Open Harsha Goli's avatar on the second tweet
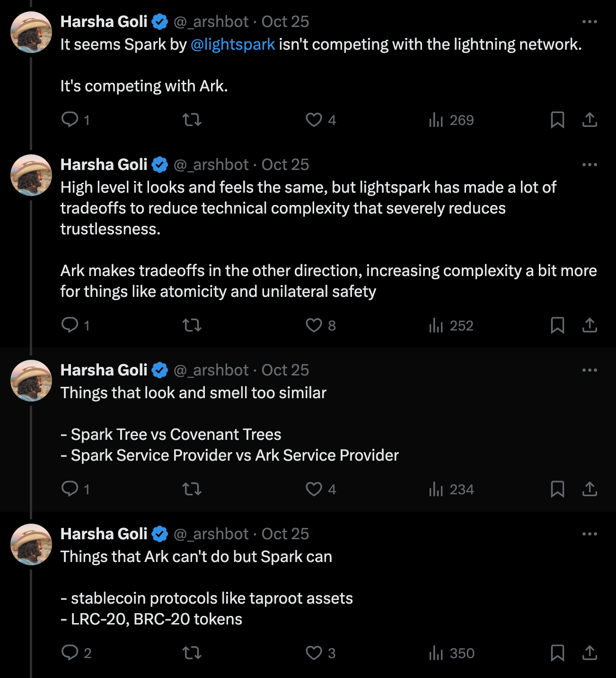Screen dimensions: 616x678 (x=31, y=175)
